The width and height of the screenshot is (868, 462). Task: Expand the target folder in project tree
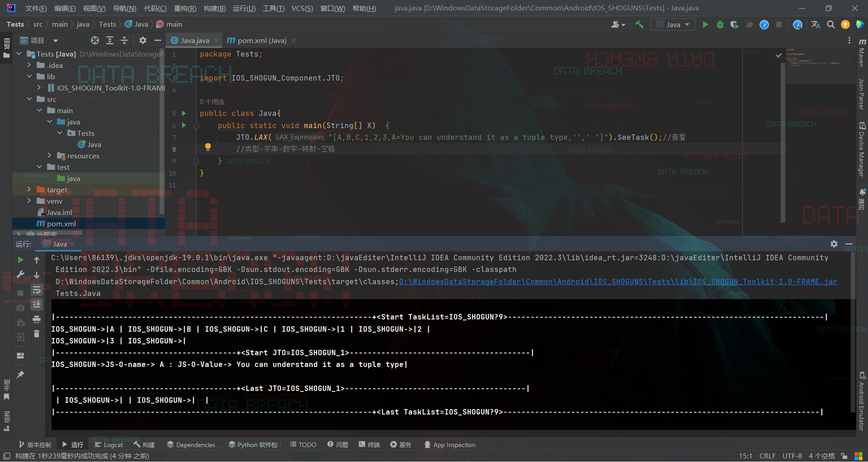tap(29, 190)
